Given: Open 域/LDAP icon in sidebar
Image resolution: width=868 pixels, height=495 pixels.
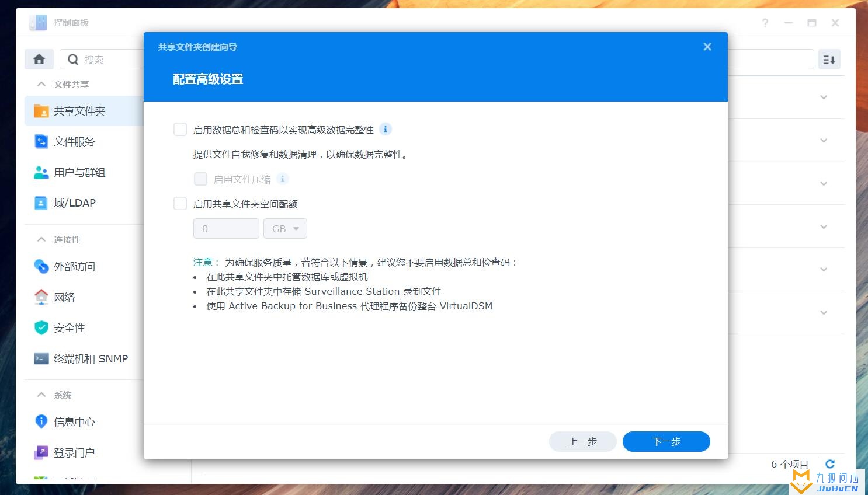Looking at the screenshot, I should tap(41, 203).
